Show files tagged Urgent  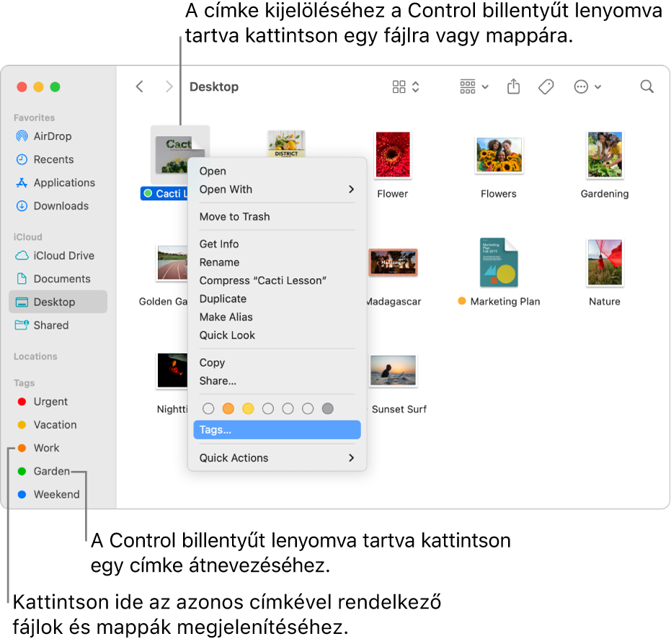point(58,401)
